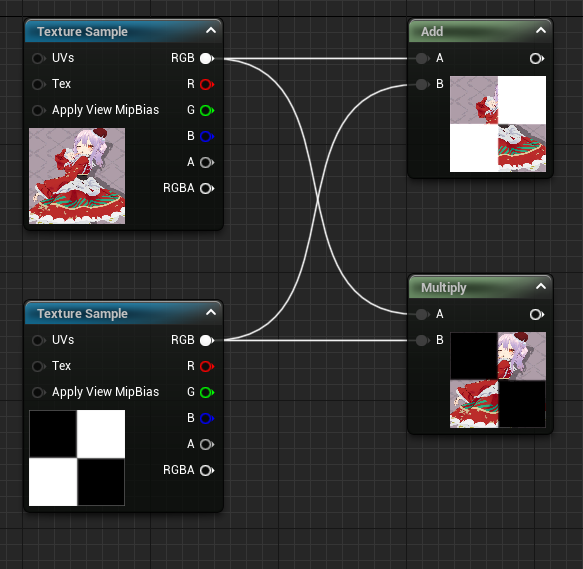Click Apply View MipBias pin on bottom Texture Sample

pyautogui.click(x=38, y=392)
